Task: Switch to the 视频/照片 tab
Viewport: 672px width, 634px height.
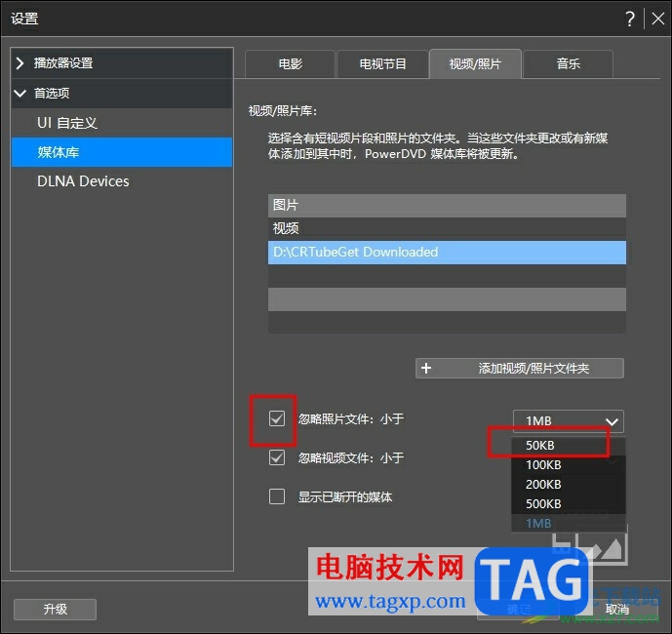Action: [475, 63]
